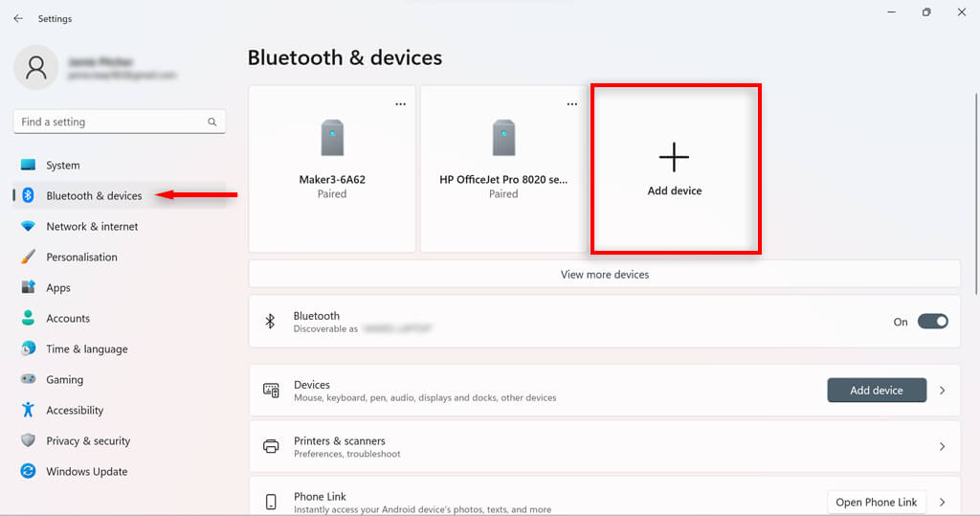This screenshot has width=980, height=516.
Task: Click the Open Phone Link button
Action: click(876, 502)
